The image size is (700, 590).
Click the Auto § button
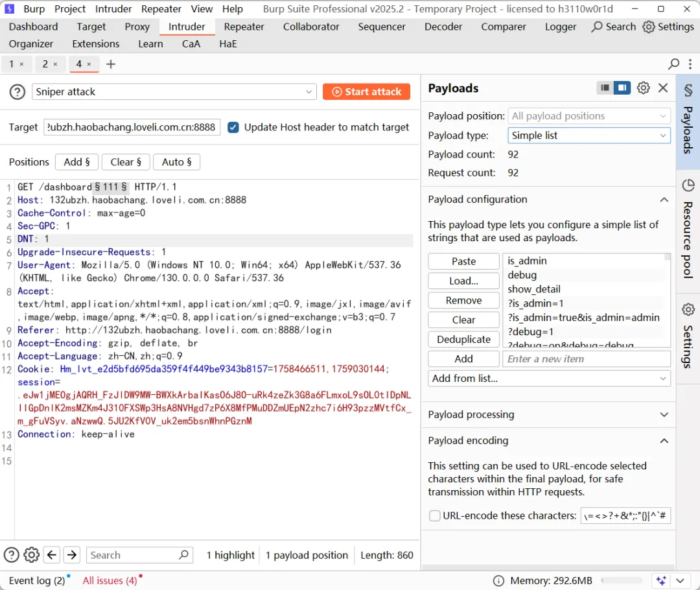coord(177,162)
